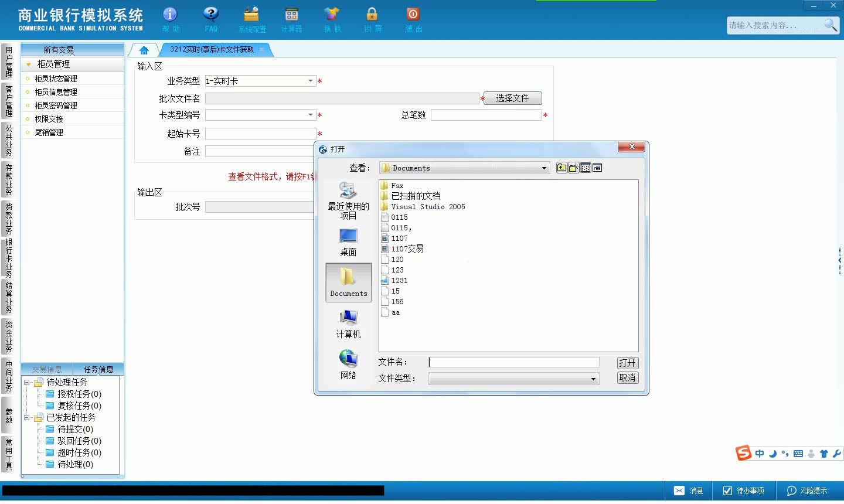Select the Visual Studio 2005 folder
Screen dimensions: 844x504
[423, 206]
